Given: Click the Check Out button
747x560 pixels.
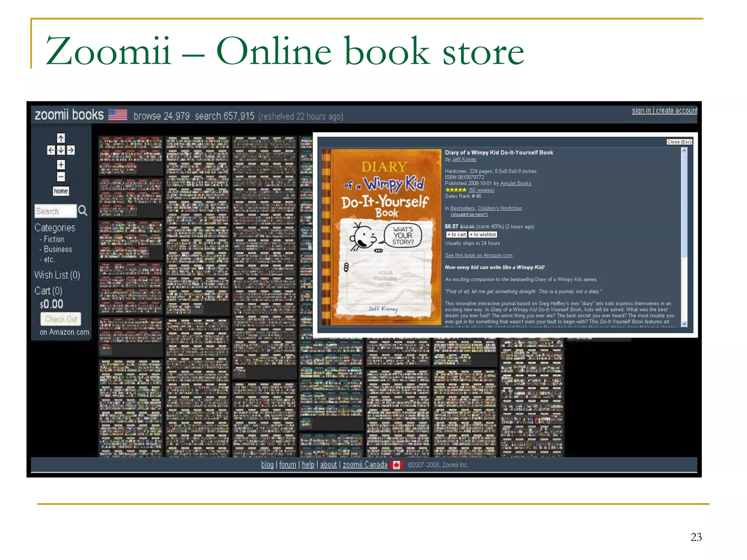Looking at the screenshot, I should coord(61,319).
